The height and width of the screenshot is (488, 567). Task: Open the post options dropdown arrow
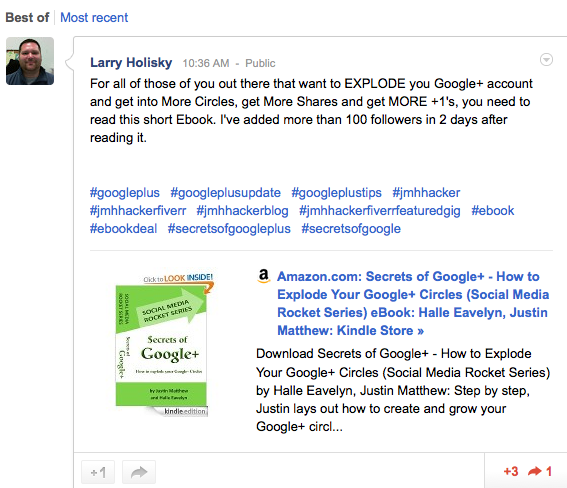[546, 59]
